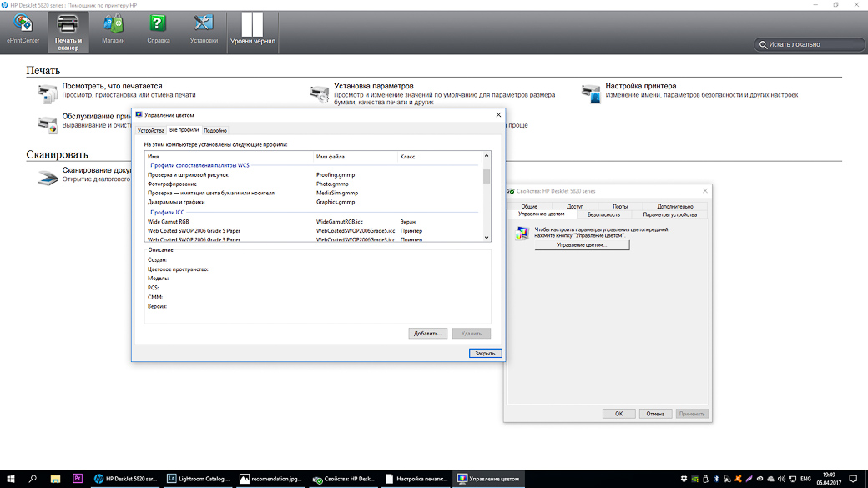
Task: Click the orange Avast antivirus tray icon
Action: point(738,479)
